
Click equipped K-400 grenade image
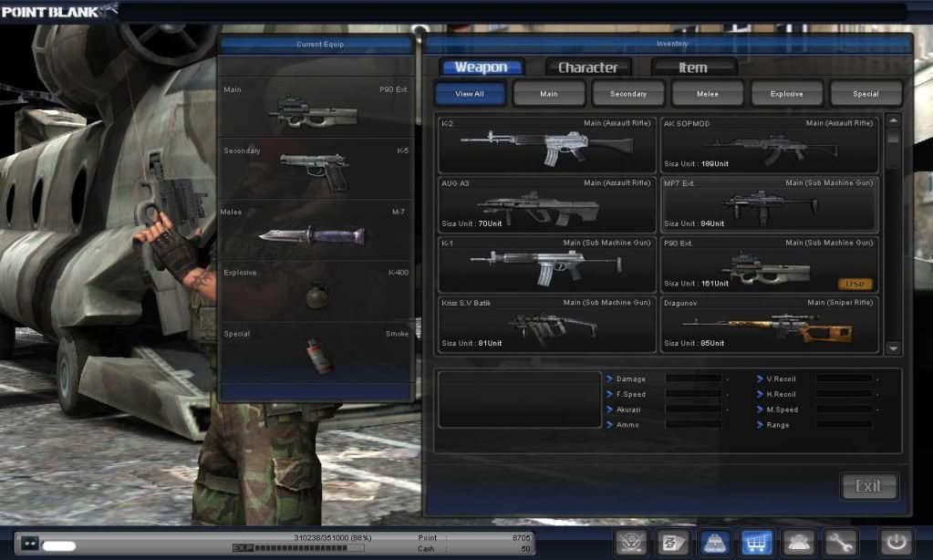coord(317,295)
